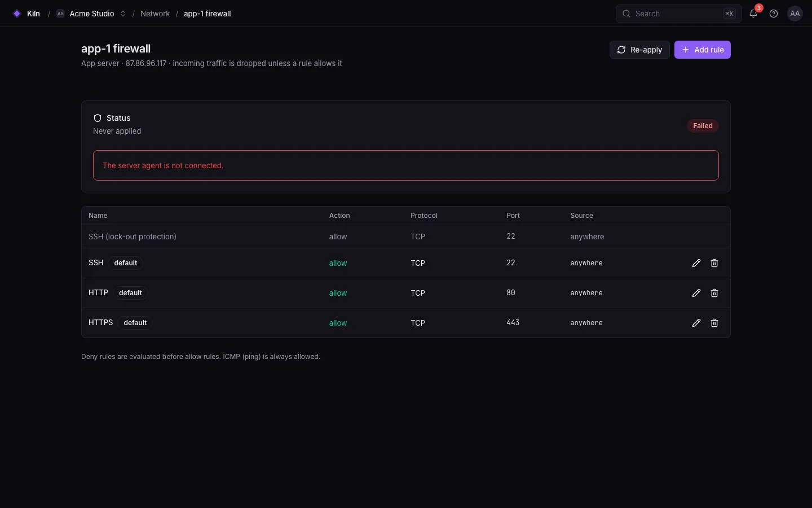Select the SSH (lock-out protection) row name
This screenshot has width=812, height=508.
(133, 237)
